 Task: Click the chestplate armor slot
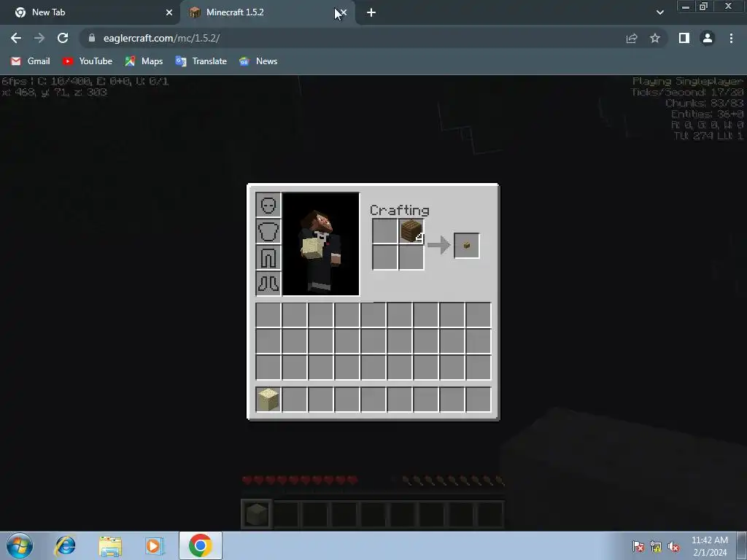(x=268, y=231)
